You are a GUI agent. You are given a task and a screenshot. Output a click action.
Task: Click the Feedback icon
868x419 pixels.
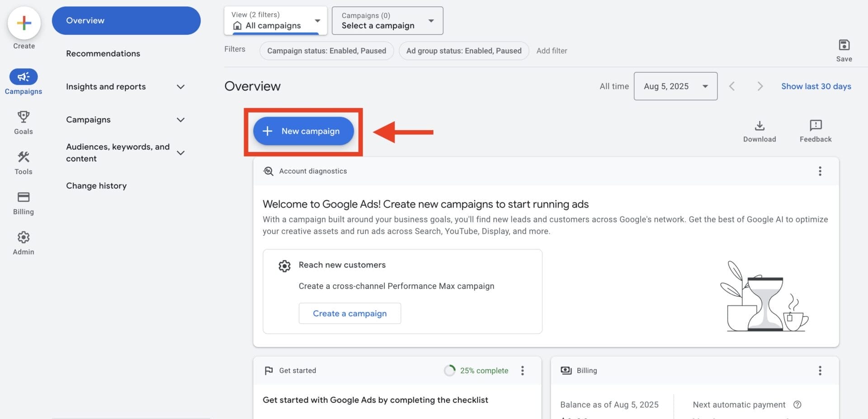click(816, 125)
